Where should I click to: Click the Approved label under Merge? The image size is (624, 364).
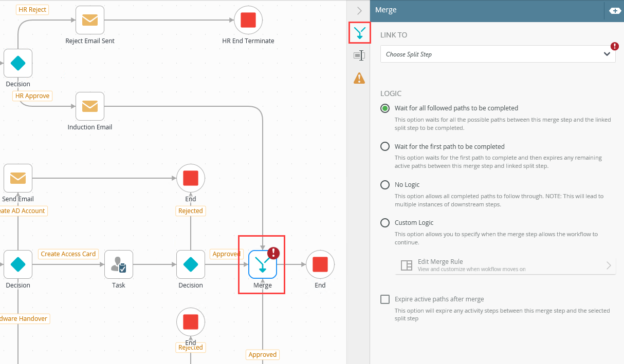[263, 354]
